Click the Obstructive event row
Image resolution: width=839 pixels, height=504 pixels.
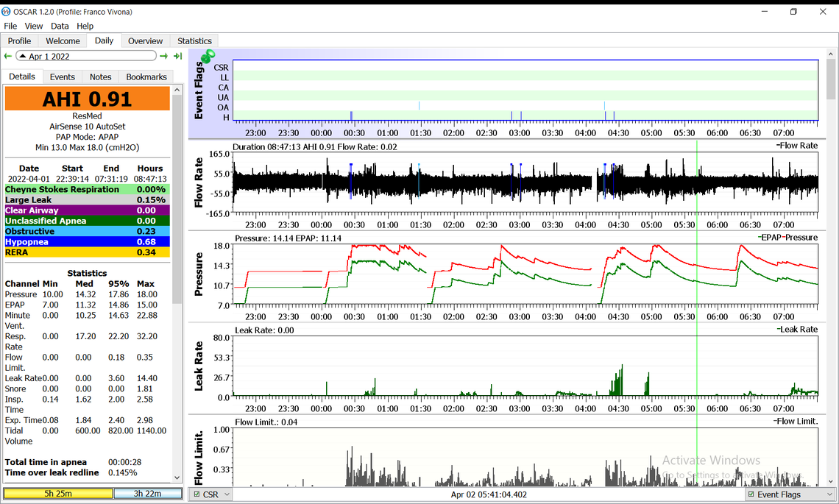pos(88,232)
